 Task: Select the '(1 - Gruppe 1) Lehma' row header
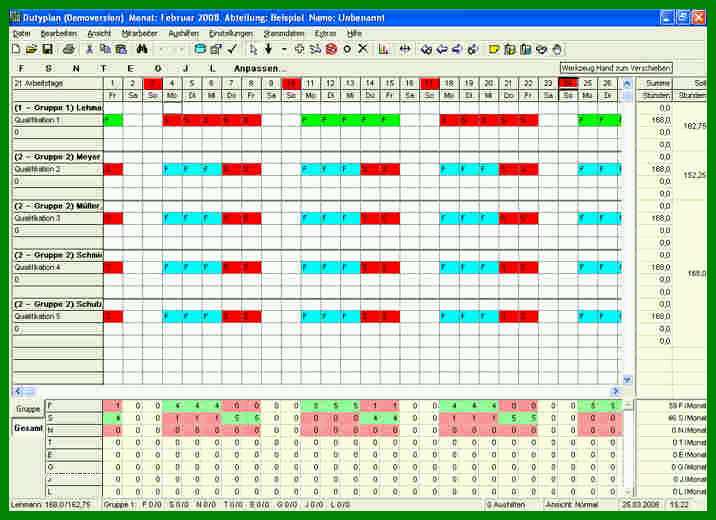pyautogui.click(x=58, y=108)
